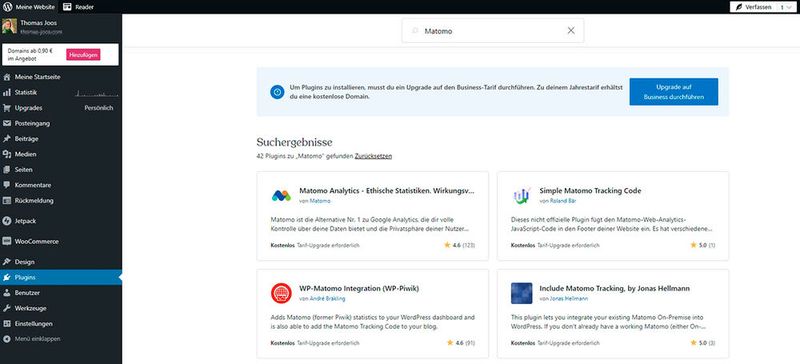800x364 pixels.
Task: Open the Reader from the top bar
Action: coord(78,7)
